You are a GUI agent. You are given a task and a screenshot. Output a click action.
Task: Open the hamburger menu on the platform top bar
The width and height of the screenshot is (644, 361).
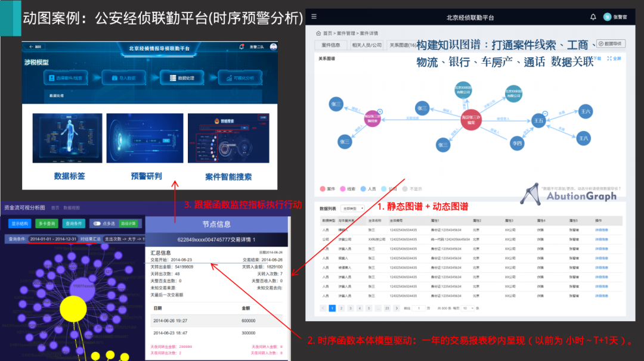(x=314, y=15)
